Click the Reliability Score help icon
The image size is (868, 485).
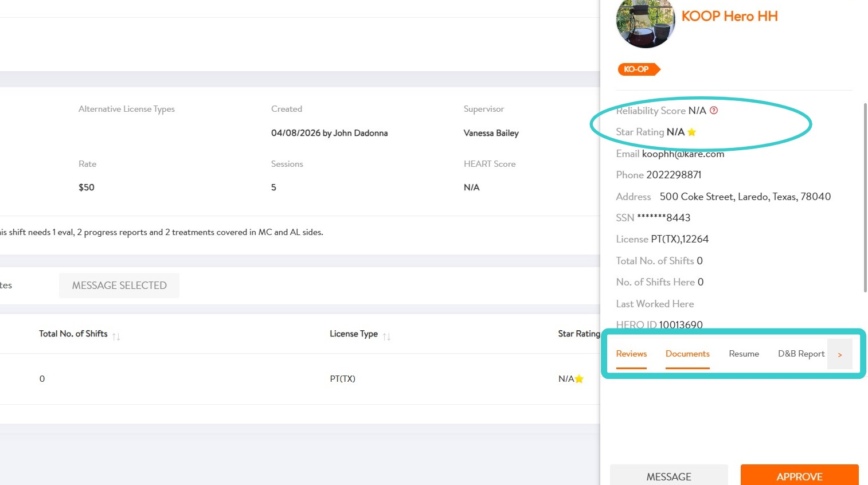point(714,111)
